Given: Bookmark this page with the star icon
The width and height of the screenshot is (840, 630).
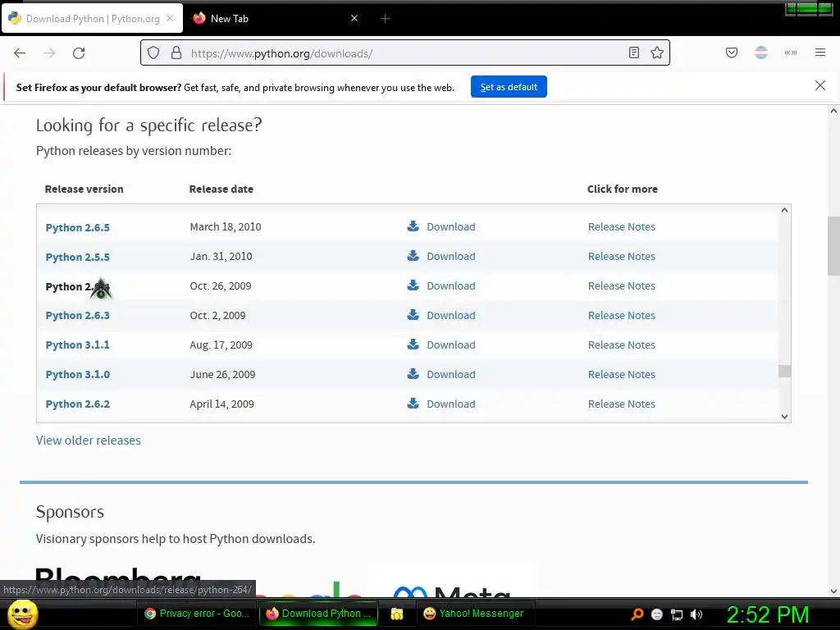Looking at the screenshot, I should coord(657,52).
